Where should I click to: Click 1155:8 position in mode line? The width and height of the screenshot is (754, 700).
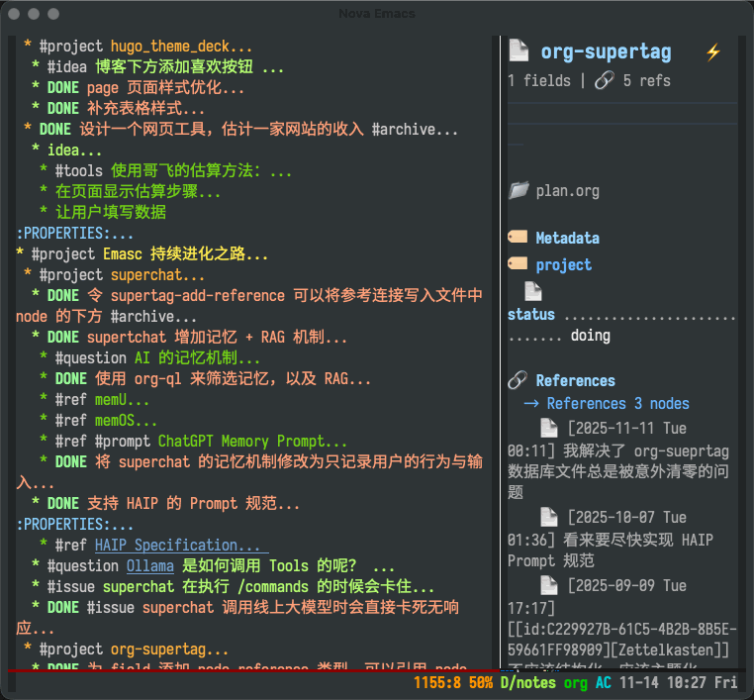(437, 683)
